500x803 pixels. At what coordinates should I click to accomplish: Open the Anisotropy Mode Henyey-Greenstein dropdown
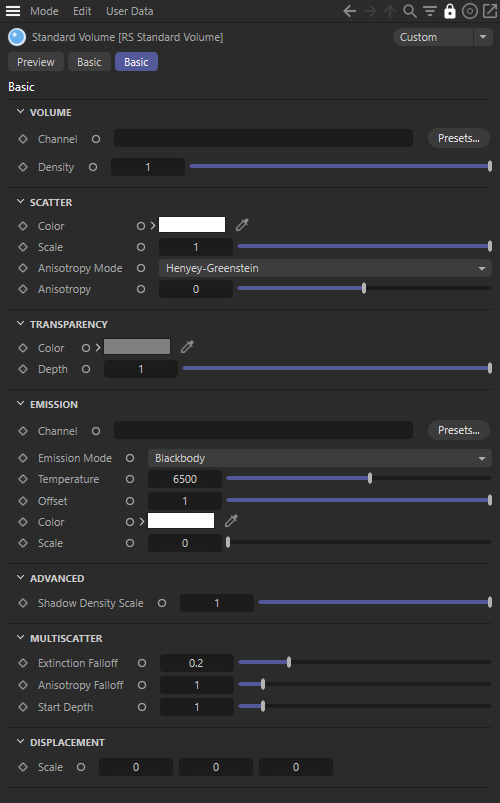pyautogui.click(x=325, y=268)
